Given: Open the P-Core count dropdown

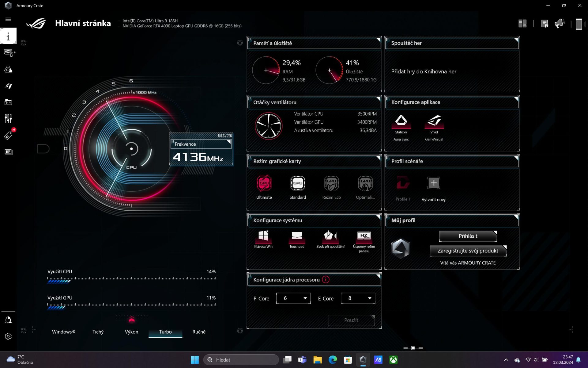Looking at the screenshot, I should 293,298.
